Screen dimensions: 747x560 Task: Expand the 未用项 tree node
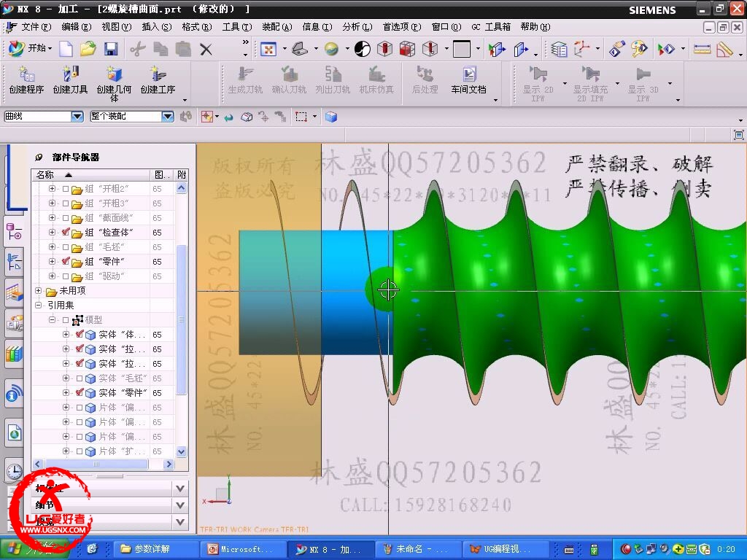click(39, 290)
